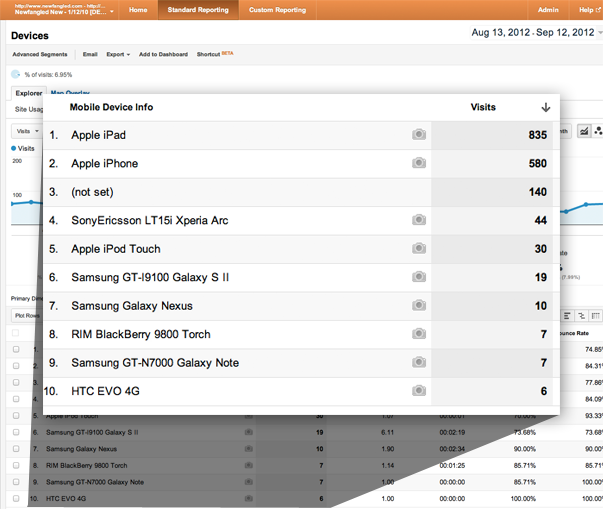The width and height of the screenshot is (603, 509).
Task: Go to the Home tab
Action: coord(138,10)
